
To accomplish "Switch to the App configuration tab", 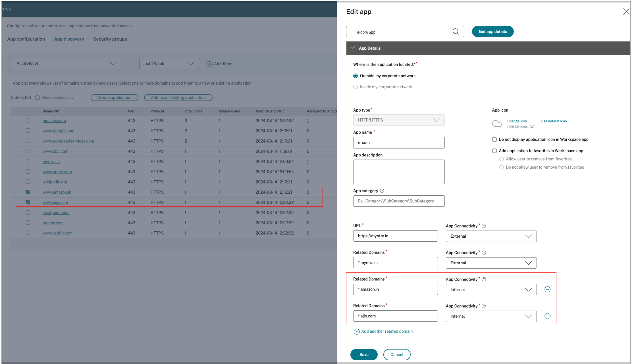I will click(26, 39).
